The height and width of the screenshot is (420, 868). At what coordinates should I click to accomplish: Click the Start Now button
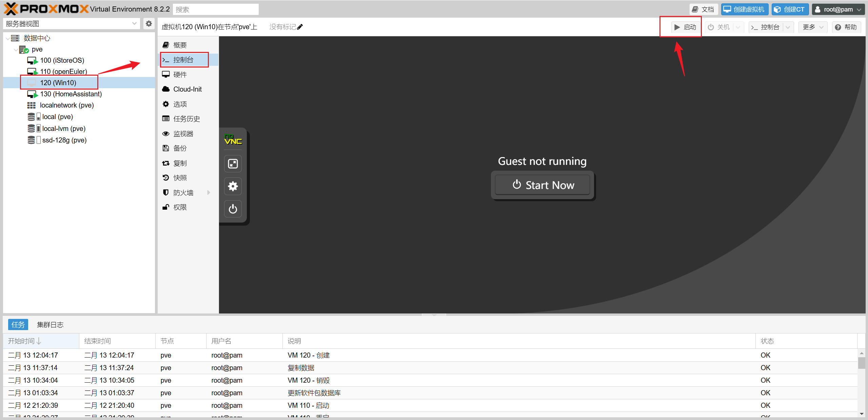542,185
